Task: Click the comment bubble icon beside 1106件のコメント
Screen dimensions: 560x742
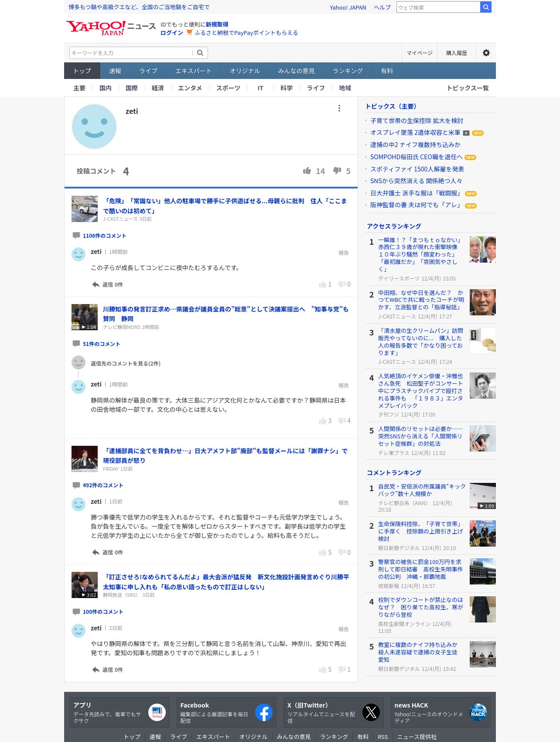Action: pos(76,236)
